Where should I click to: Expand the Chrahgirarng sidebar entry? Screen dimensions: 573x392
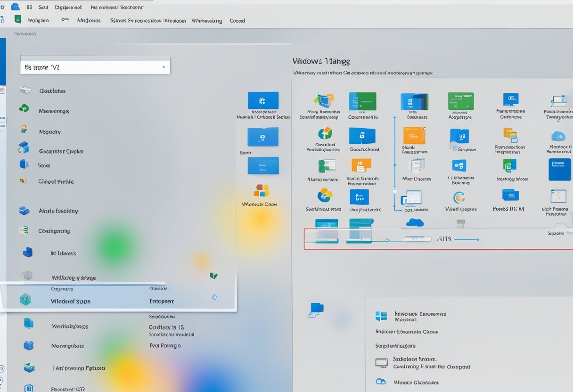(x=54, y=231)
